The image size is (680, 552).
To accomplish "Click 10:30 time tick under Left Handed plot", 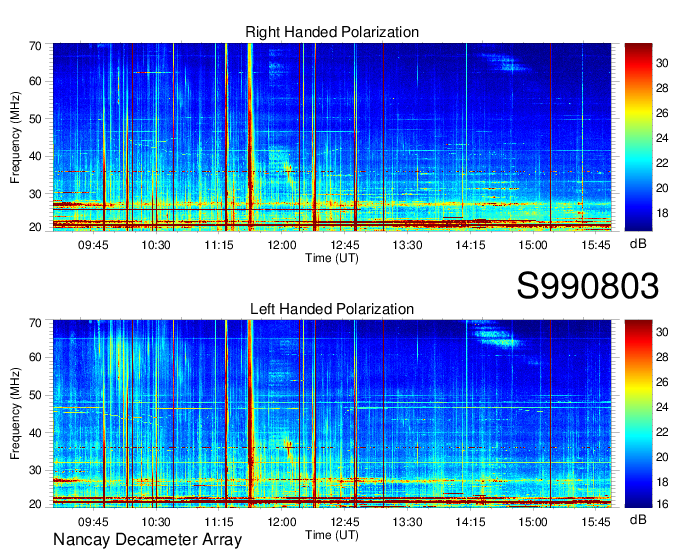I will pos(156,522).
